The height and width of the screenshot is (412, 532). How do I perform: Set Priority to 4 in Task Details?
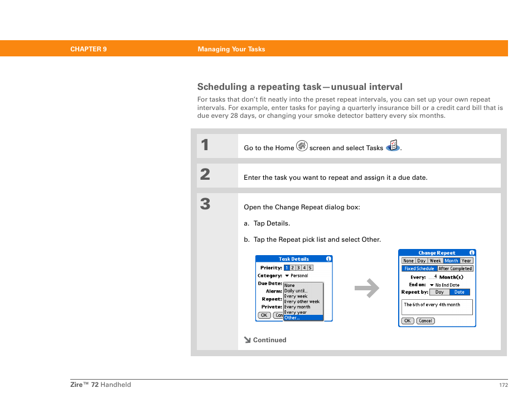tap(304, 267)
